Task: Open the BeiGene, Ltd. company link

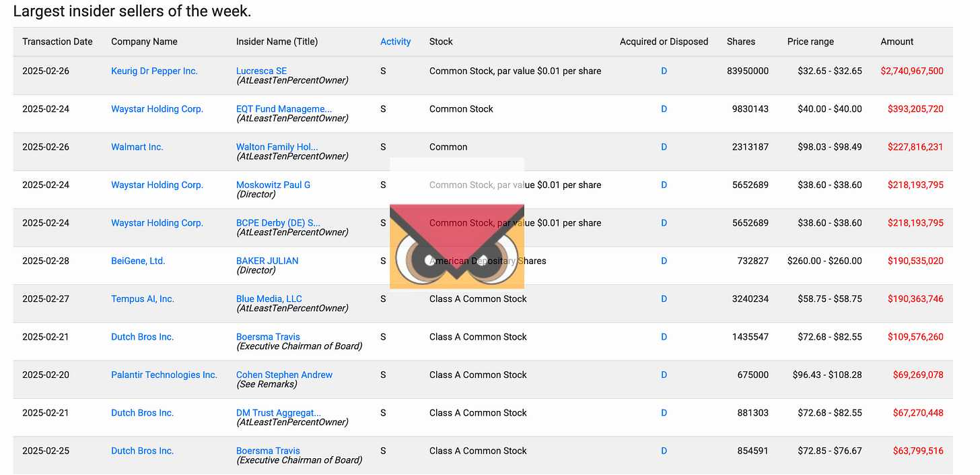Action: (138, 261)
